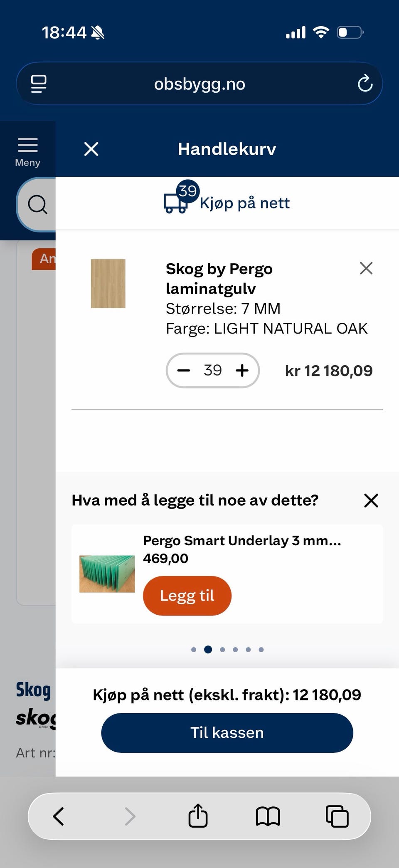Tap the search magnifier icon
Image resolution: width=399 pixels, height=868 pixels.
tap(37, 204)
